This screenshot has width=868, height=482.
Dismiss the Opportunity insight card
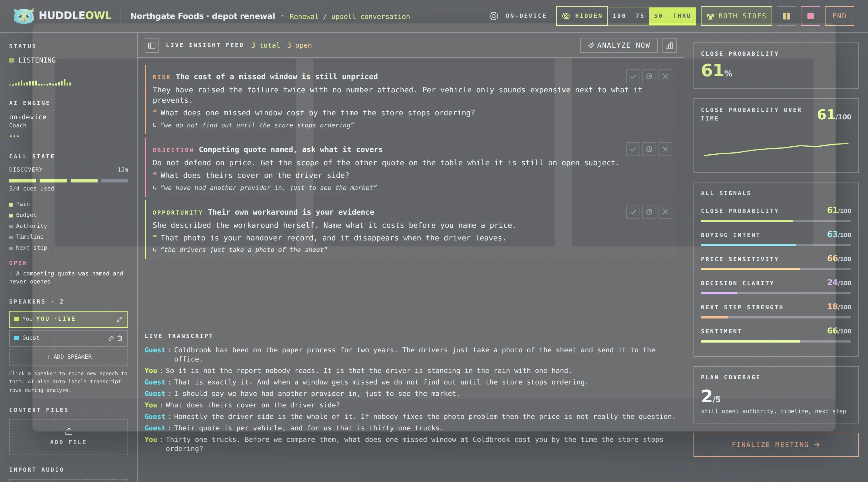coord(665,212)
